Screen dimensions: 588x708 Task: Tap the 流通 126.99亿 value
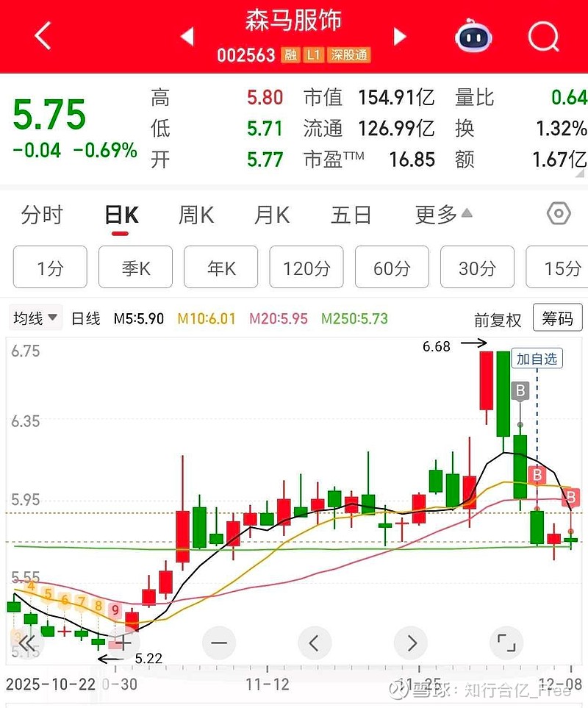396,129
